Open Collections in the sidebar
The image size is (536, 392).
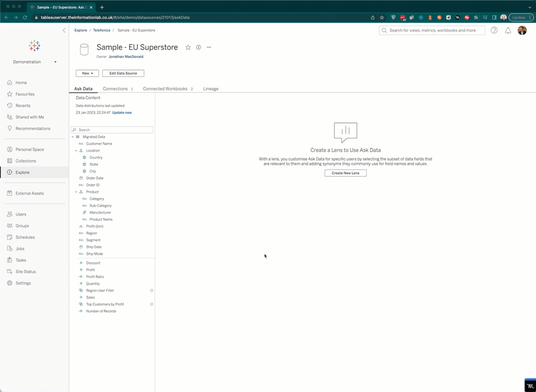pyautogui.click(x=26, y=161)
